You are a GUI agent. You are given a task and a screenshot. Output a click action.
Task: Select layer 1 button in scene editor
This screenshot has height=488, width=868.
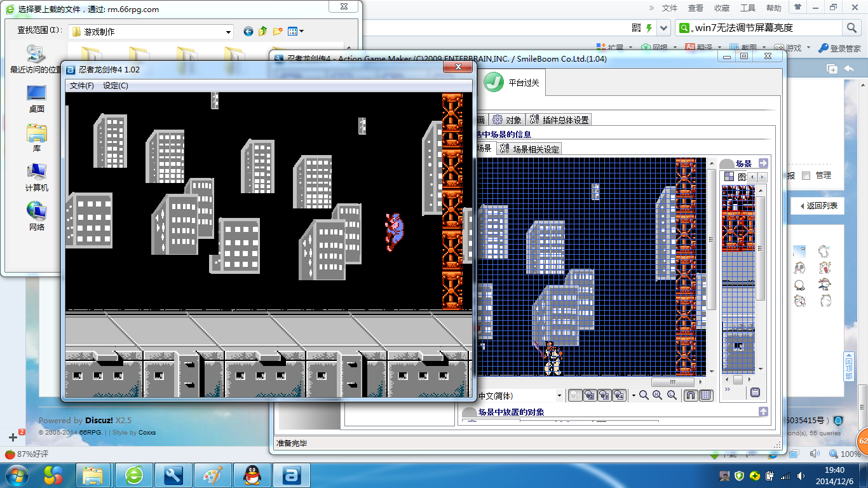coord(574,395)
